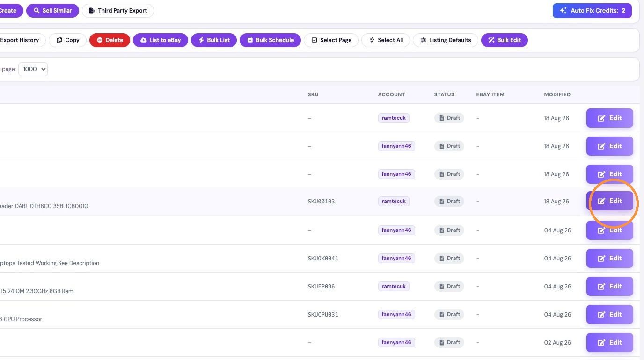The height and width of the screenshot is (360, 644).
Task: Click the export icon in Third Party Export
Action: point(92,10)
